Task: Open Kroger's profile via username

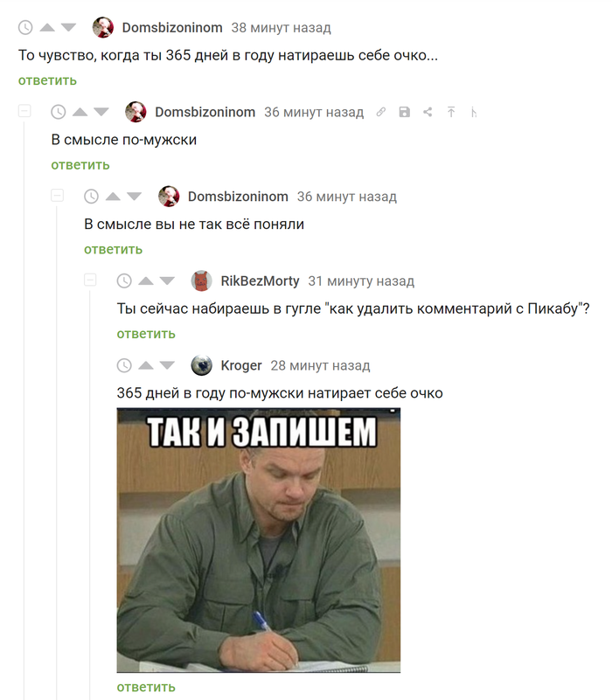Action: (241, 365)
